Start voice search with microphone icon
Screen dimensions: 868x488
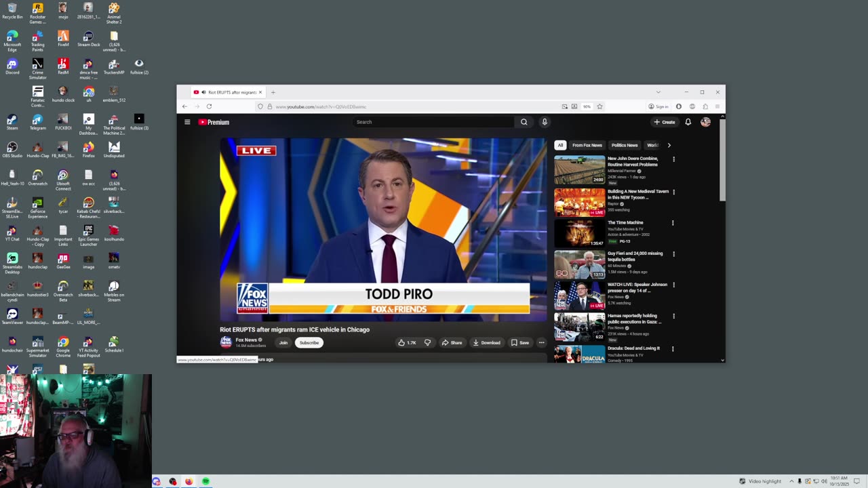pyautogui.click(x=544, y=122)
